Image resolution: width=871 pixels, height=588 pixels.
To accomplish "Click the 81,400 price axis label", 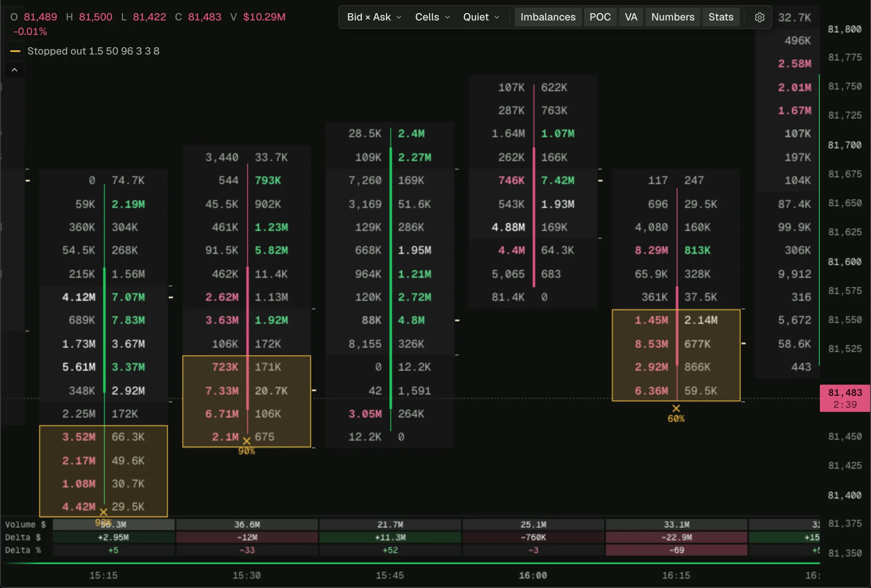I will pyautogui.click(x=845, y=496).
